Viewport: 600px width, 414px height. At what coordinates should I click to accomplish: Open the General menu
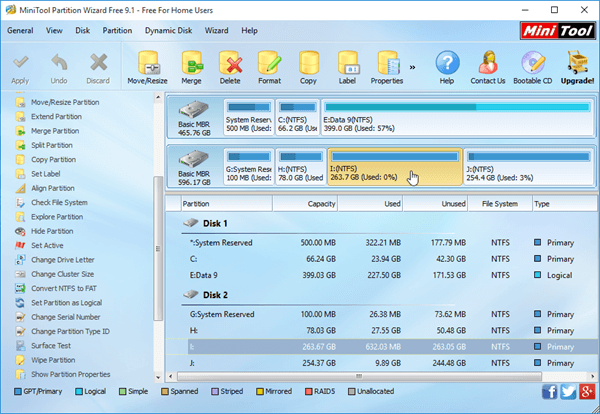pos(20,31)
